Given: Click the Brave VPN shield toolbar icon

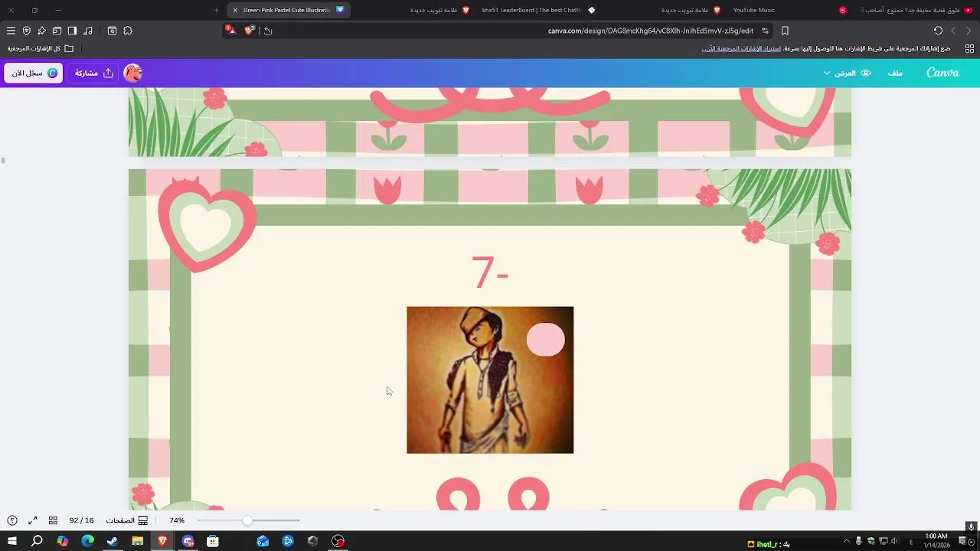Looking at the screenshot, I should point(26,31).
